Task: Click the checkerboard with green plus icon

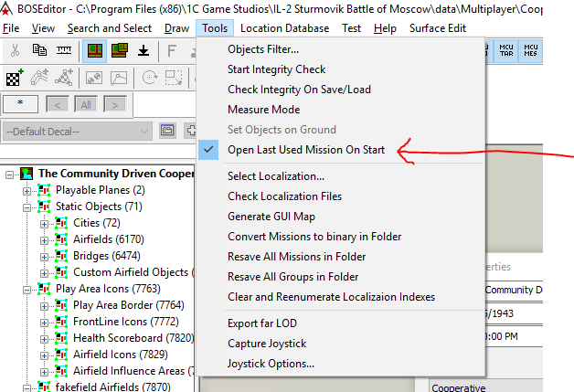Action: 15,78
